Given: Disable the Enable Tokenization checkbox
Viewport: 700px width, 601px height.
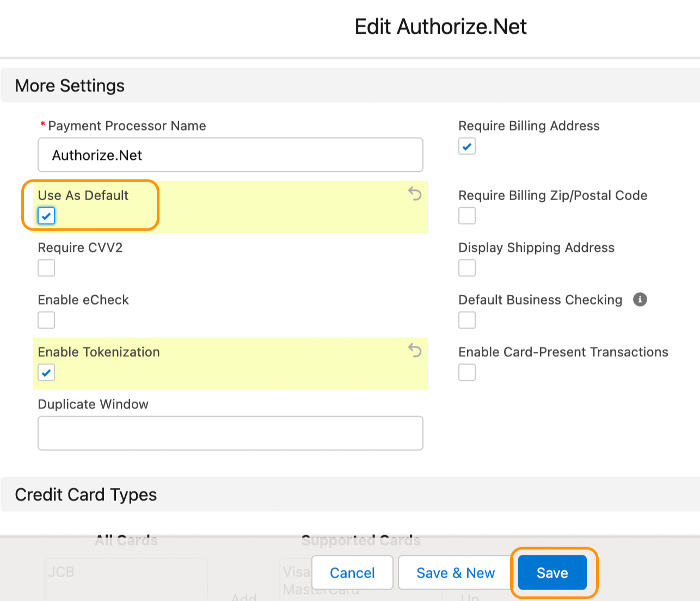Looking at the screenshot, I should coord(46,373).
